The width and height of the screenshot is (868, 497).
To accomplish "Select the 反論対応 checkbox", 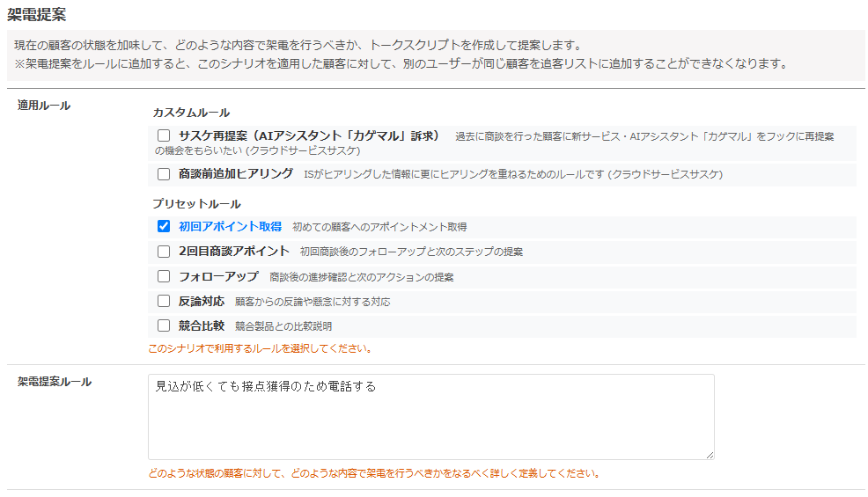I will pyautogui.click(x=164, y=301).
